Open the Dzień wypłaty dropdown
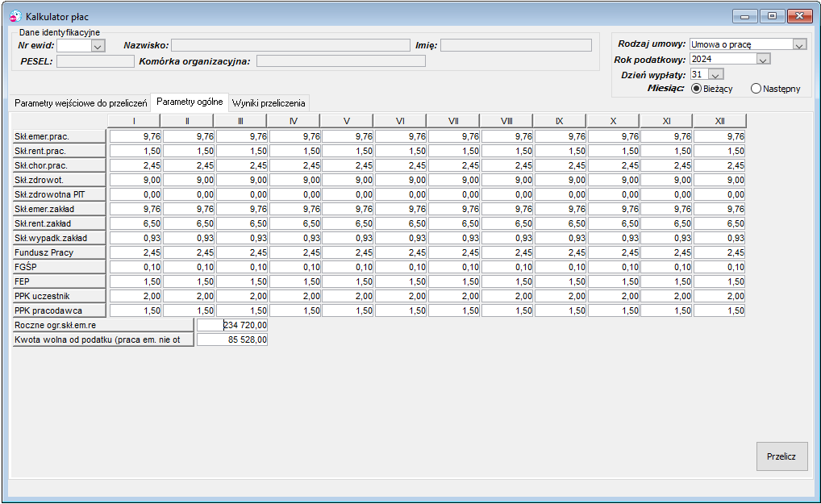 click(x=715, y=74)
